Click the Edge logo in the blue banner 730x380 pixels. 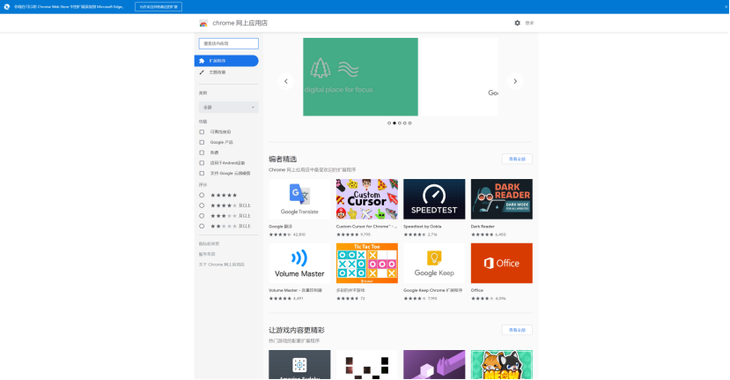tap(7, 7)
